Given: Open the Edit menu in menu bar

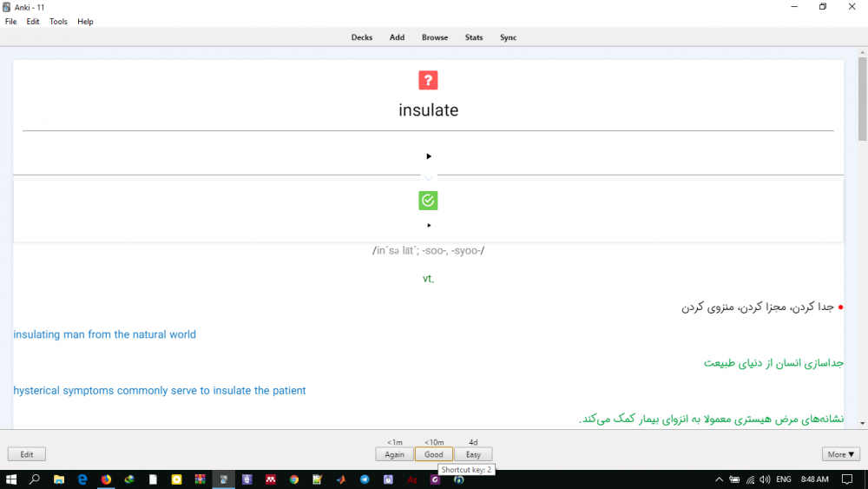Looking at the screenshot, I should (33, 22).
